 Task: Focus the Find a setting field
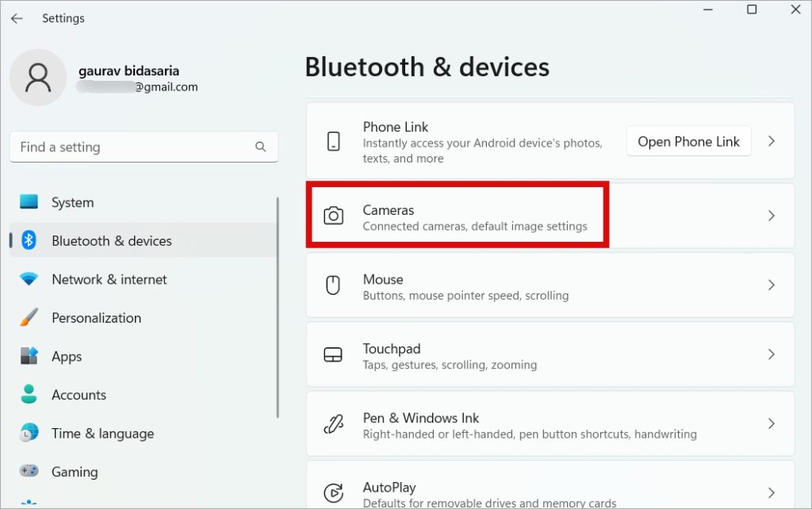click(144, 147)
